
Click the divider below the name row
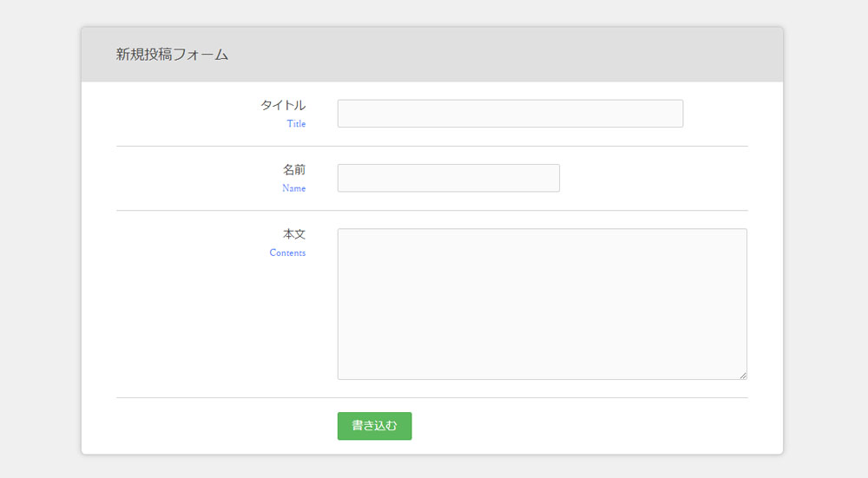pyautogui.click(x=431, y=210)
